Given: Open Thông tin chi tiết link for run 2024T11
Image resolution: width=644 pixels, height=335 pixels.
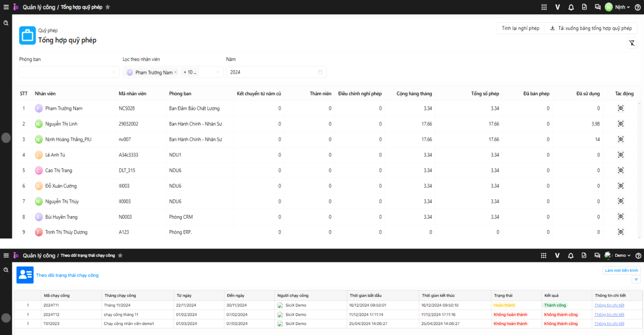Looking at the screenshot, I should (610, 305).
